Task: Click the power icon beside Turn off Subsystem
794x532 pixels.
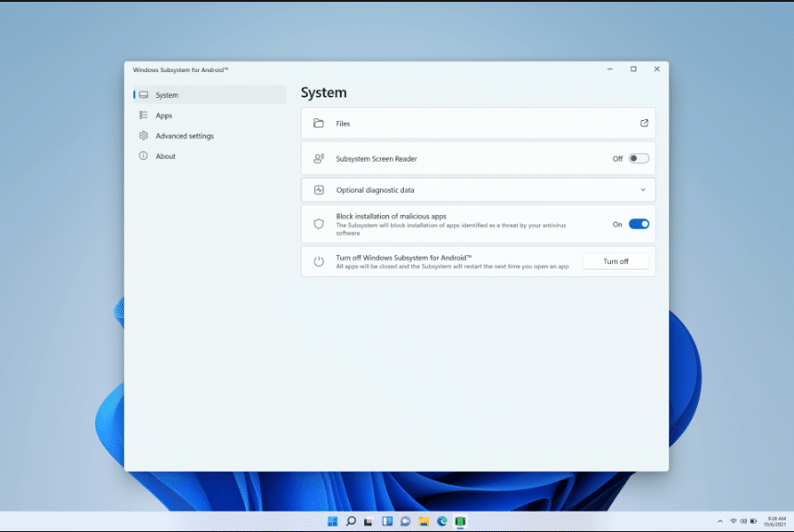Action: click(x=319, y=261)
